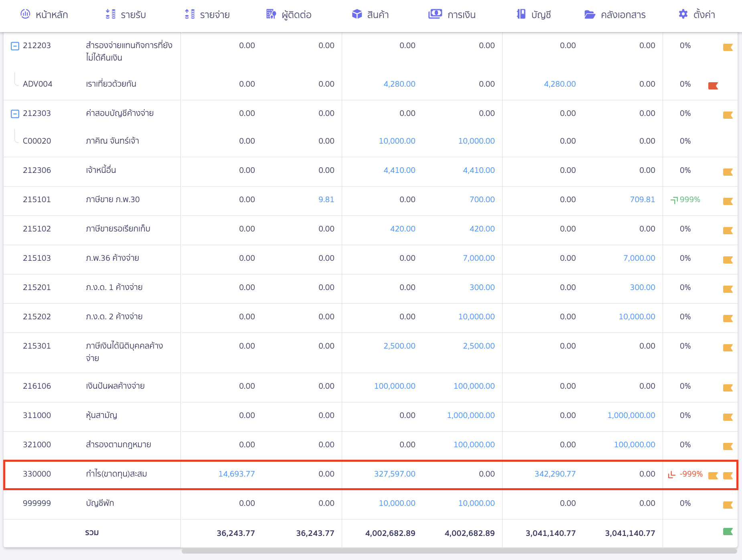Click the orange flag on row 215101
The width and height of the screenshot is (742, 560).
(728, 201)
